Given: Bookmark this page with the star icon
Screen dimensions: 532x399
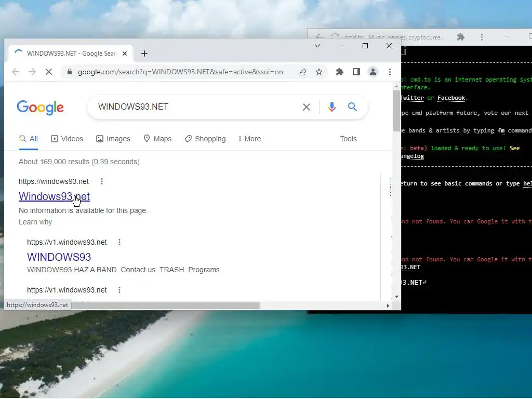Looking at the screenshot, I should click(319, 72).
